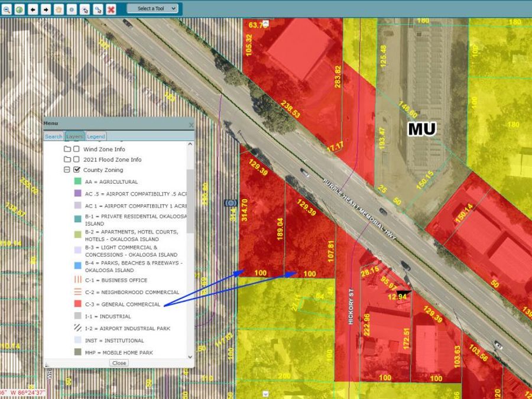Click the 314.70 parcel dimension label

(x=244, y=210)
